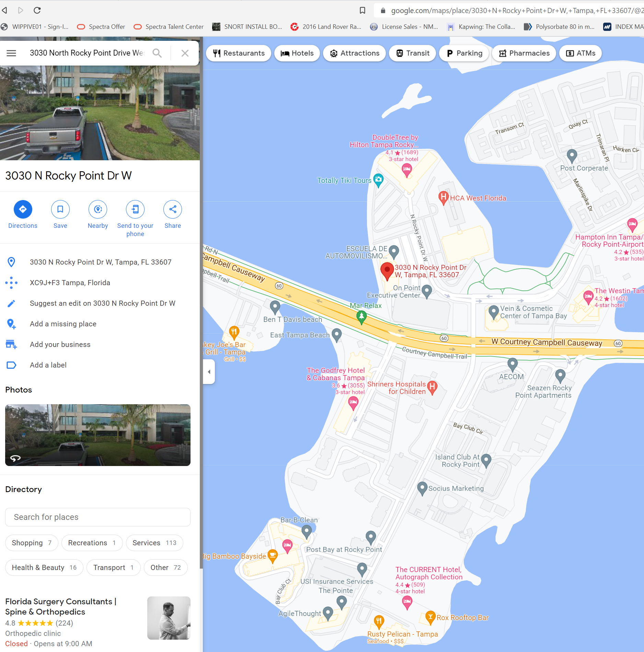Clear the search with the X icon
The image size is (644, 652).
click(x=185, y=53)
